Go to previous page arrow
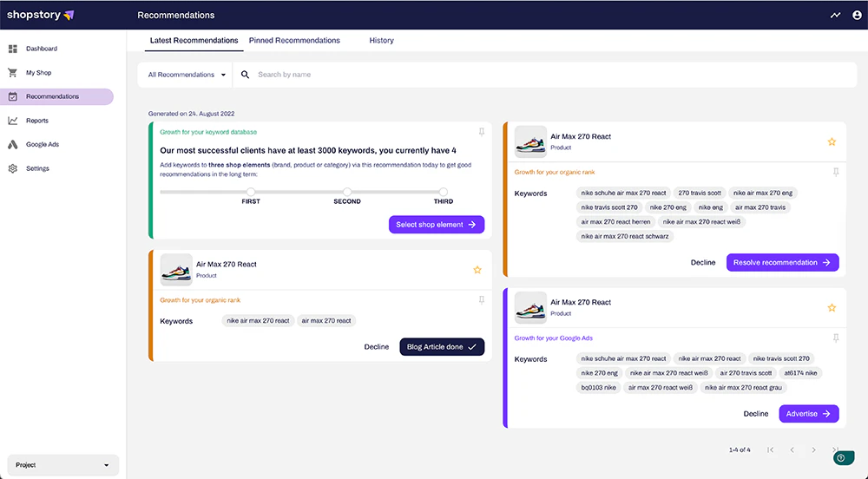The height and width of the screenshot is (479, 868). (x=792, y=449)
